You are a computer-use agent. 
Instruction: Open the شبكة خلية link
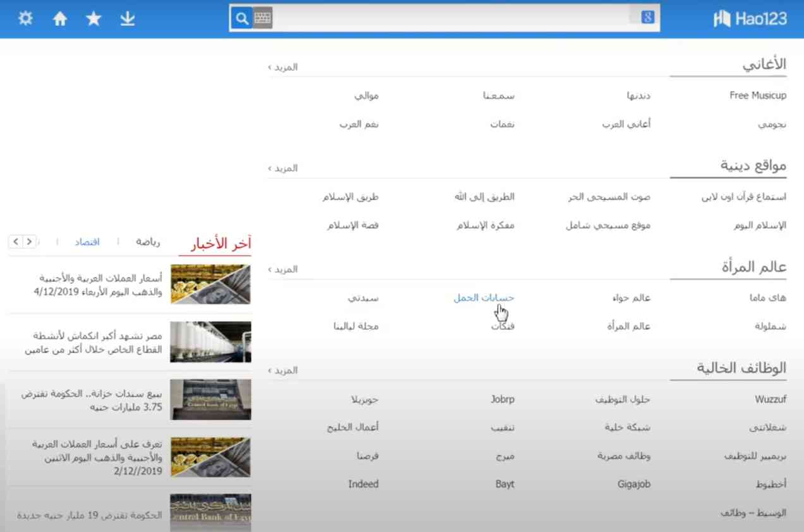pyautogui.click(x=628, y=428)
